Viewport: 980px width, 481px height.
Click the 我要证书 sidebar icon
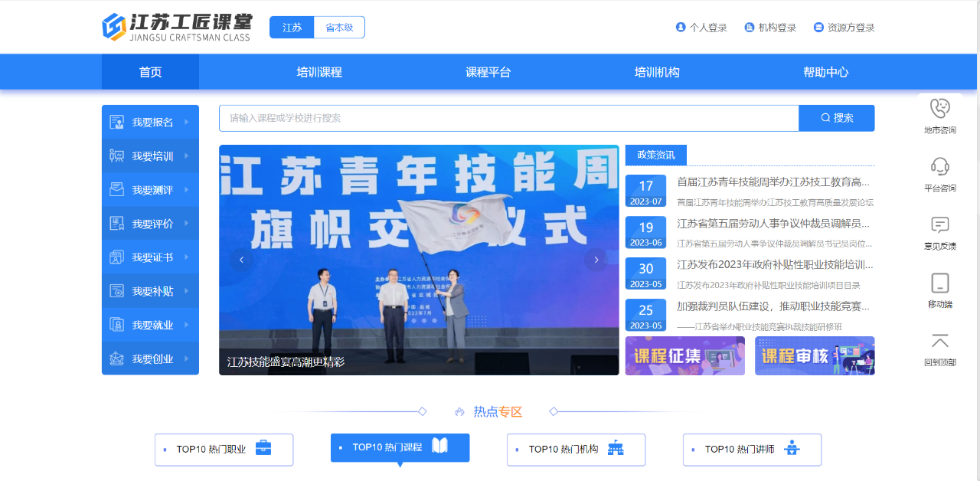pyautogui.click(x=116, y=257)
